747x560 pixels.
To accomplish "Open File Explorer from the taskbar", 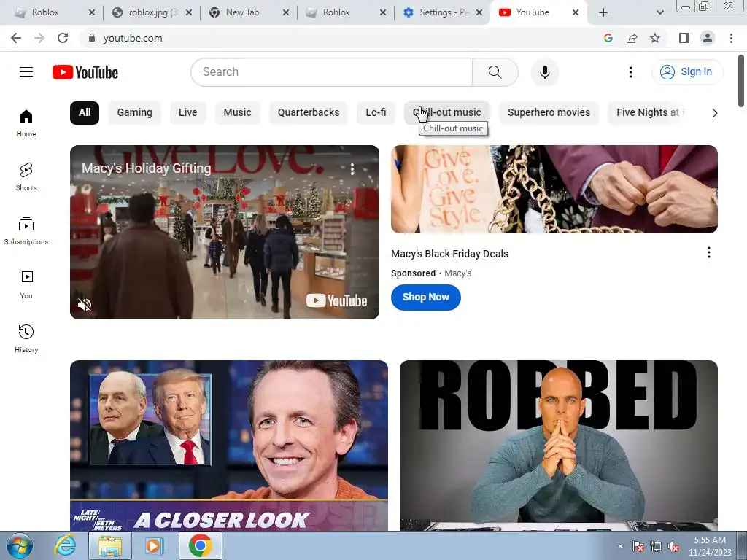I will (110, 545).
